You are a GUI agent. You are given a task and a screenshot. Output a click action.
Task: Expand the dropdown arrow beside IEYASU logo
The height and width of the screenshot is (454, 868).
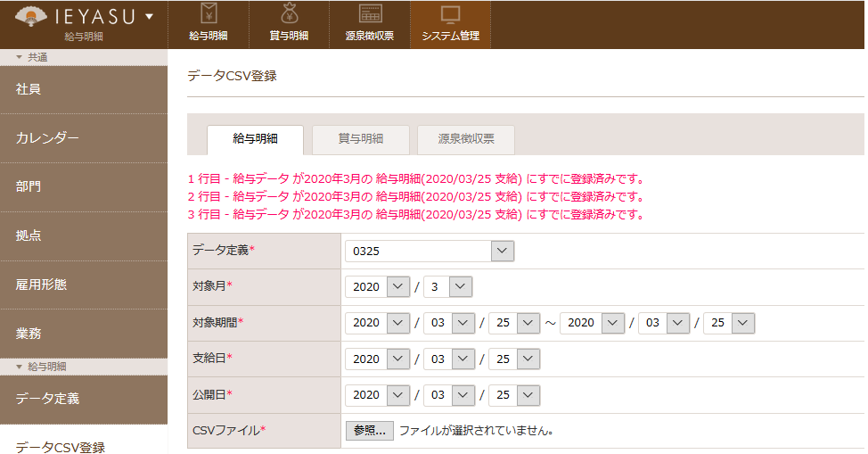pyautogui.click(x=149, y=16)
